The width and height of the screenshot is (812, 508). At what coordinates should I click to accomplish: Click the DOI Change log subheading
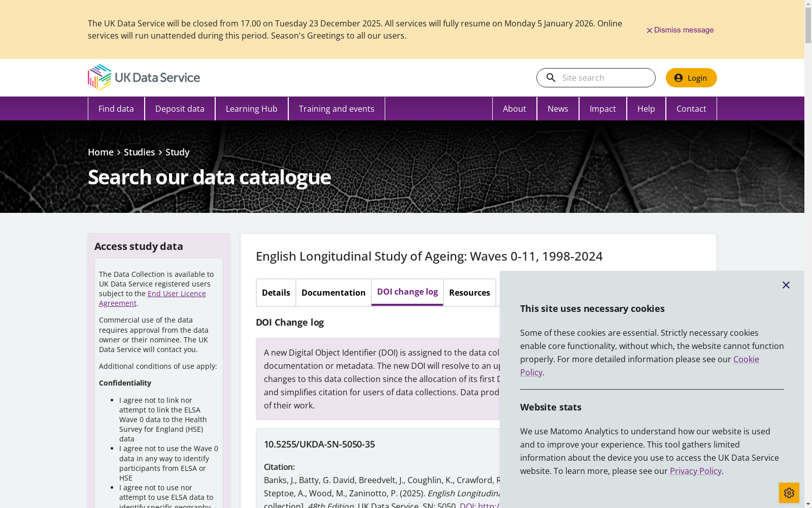click(290, 323)
